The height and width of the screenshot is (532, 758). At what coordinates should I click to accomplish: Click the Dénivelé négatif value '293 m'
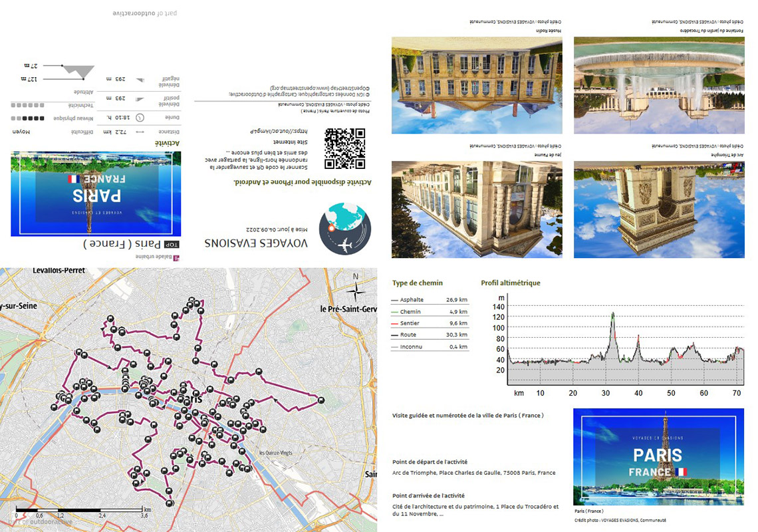[116, 79]
